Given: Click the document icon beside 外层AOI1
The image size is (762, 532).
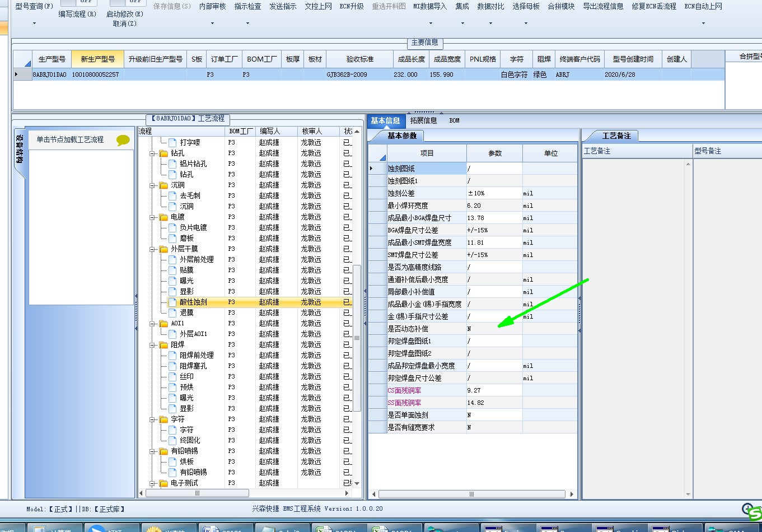Looking at the screenshot, I should click(x=172, y=334).
